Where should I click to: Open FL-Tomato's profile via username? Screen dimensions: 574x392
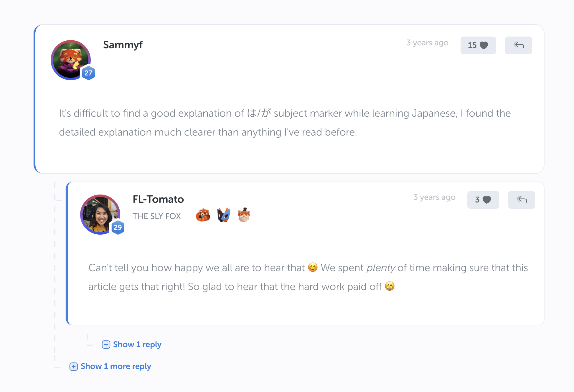click(158, 199)
